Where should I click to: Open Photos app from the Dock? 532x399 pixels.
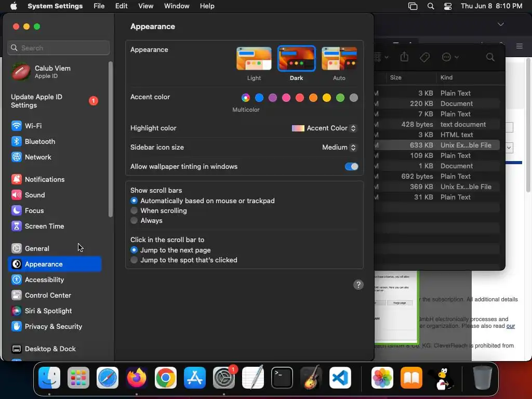(382, 378)
